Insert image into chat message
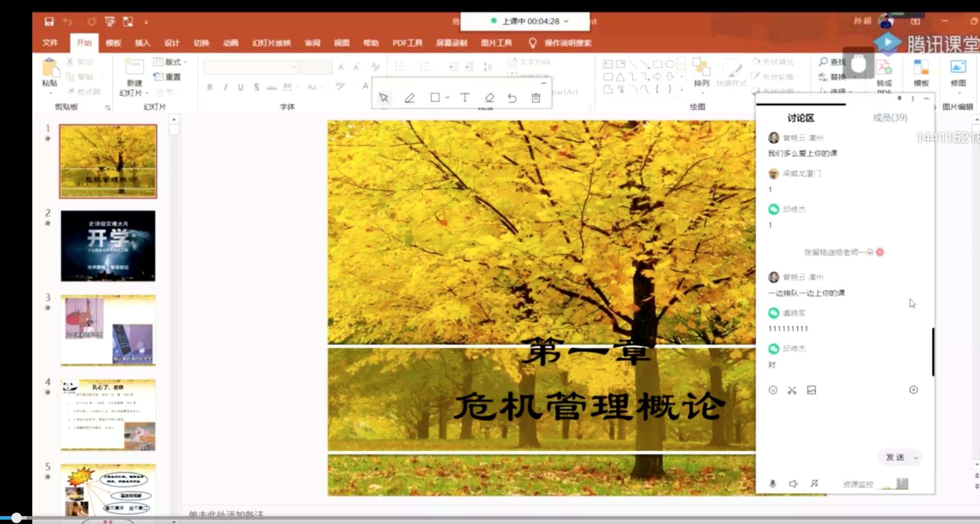The width and height of the screenshot is (980, 524). 811,390
